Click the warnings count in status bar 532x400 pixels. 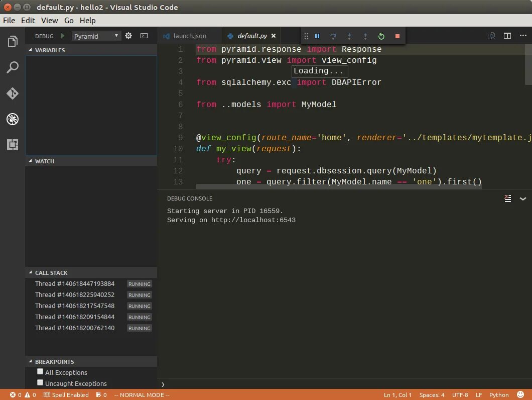coord(30,394)
